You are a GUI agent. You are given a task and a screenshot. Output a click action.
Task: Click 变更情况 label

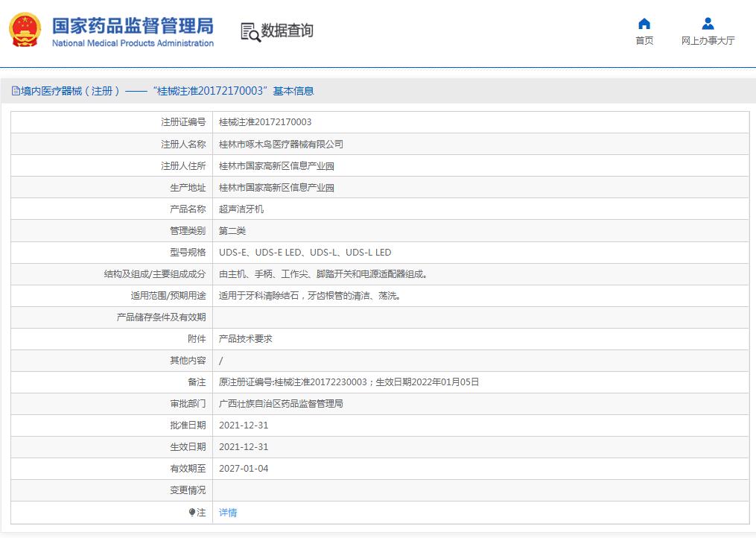click(x=188, y=490)
